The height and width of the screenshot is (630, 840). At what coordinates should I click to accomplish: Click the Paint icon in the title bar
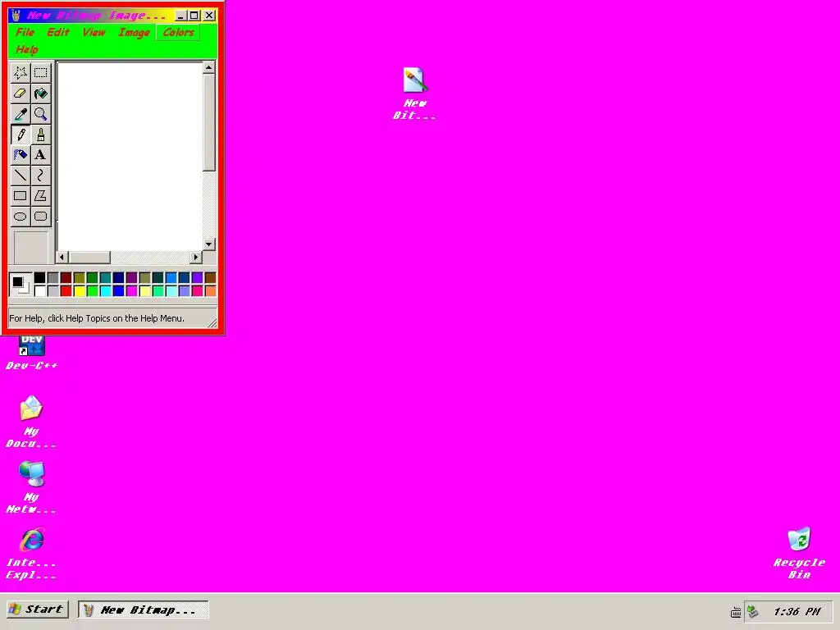click(16, 16)
